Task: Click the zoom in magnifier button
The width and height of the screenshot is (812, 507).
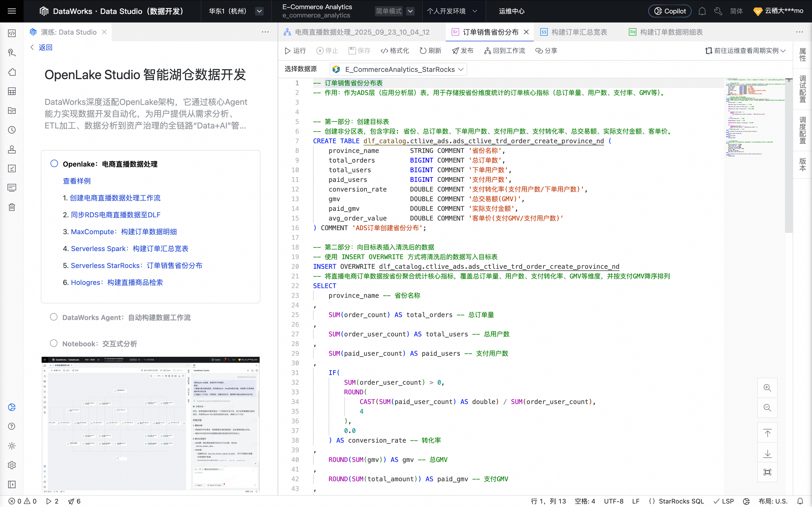Action: [x=767, y=388]
